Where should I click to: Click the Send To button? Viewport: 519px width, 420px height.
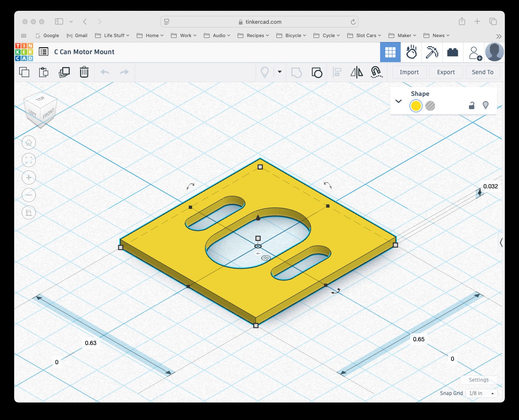pyautogui.click(x=483, y=72)
